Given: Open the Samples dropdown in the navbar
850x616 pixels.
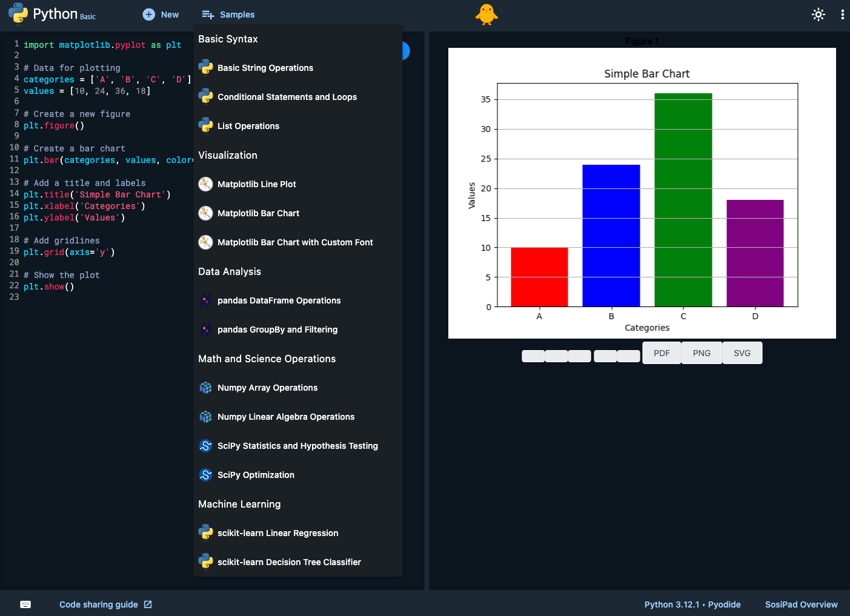Looking at the screenshot, I should pyautogui.click(x=228, y=14).
